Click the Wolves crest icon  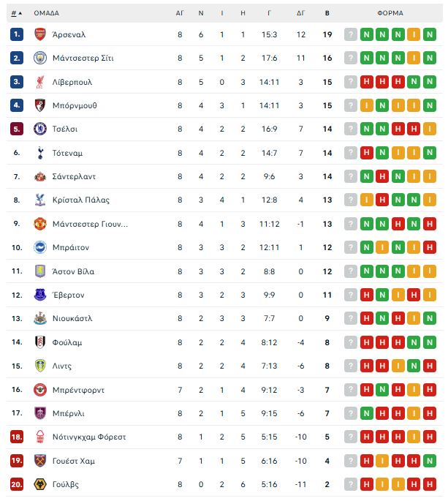(x=40, y=484)
